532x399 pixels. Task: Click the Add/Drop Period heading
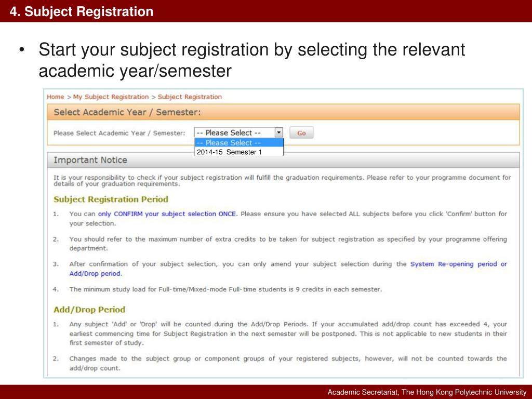89,310
